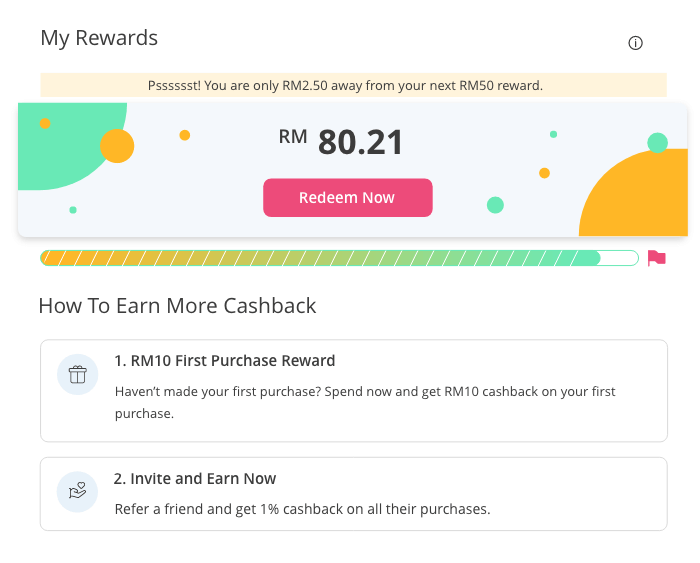Click the RM 80.21 balance amount
Screen dimensions: 700x563
[360, 143]
